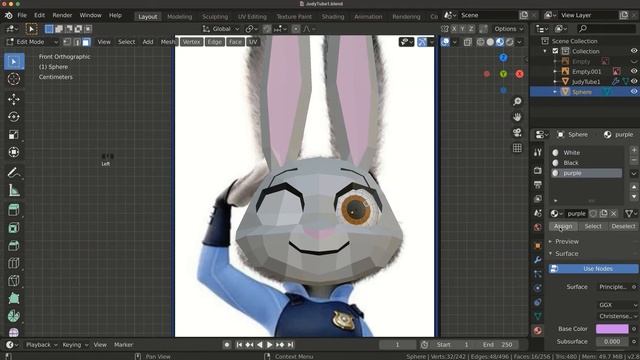Open Material properties tab icon
The width and height of the screenshot is (640, 360).
538,330
